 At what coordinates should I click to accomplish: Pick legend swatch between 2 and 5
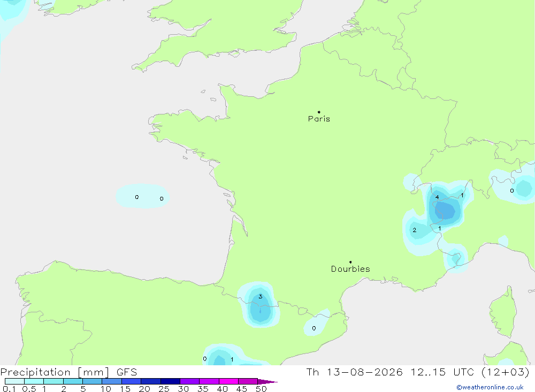pyautogui.click(x=73, y=381)
